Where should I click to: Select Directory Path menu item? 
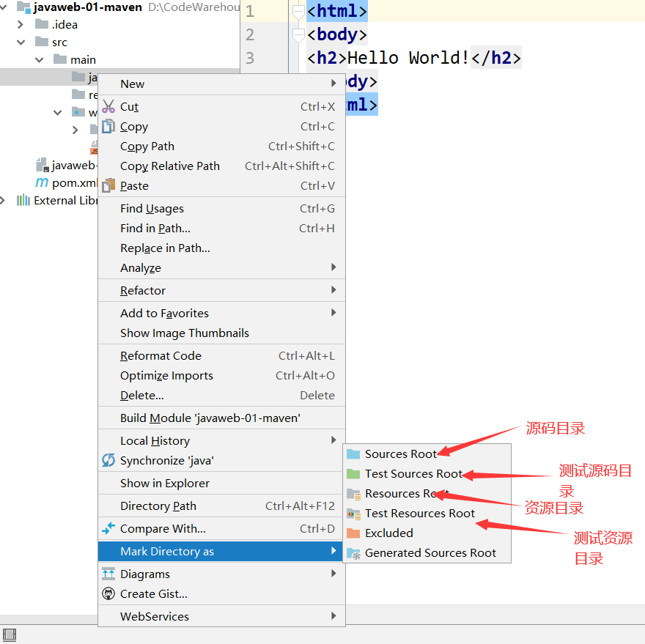(x=221, y=506)
